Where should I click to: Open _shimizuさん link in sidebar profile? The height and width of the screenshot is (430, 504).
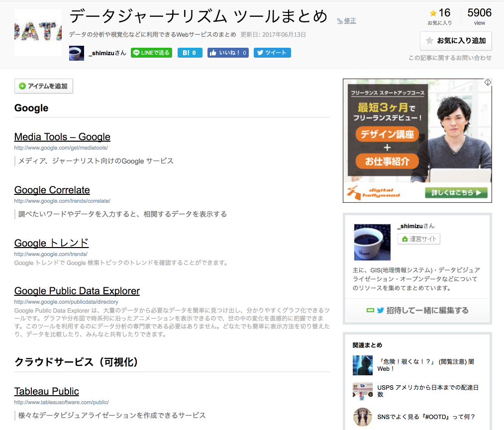point(415,226)
